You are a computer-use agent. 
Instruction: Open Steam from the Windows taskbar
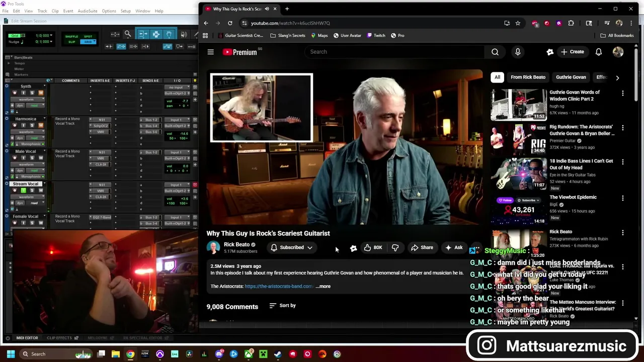[278, 354]
